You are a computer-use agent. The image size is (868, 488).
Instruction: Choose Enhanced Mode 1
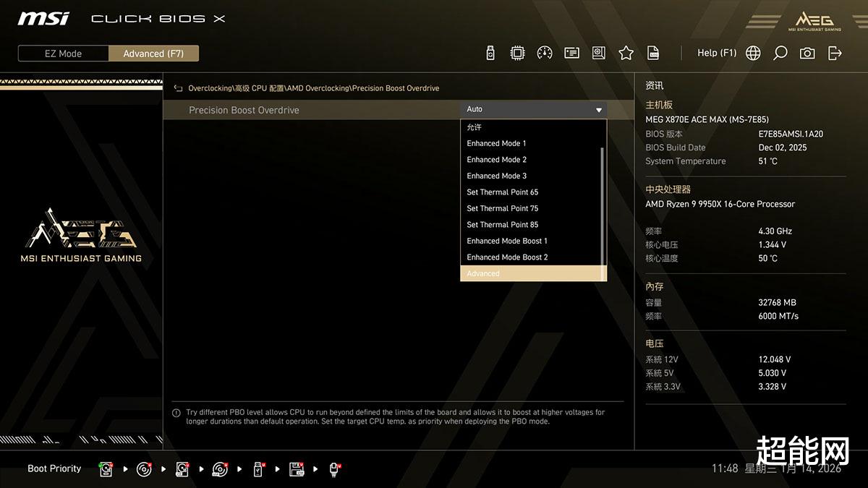coord(532,143)
